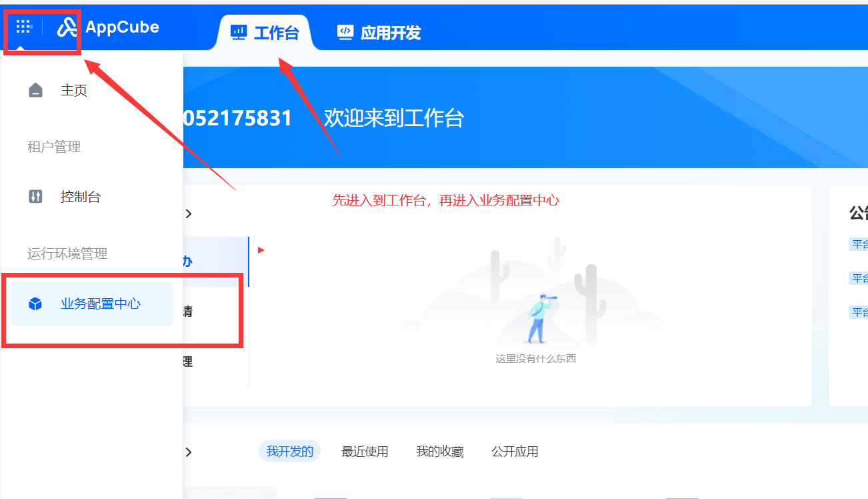The height and width of the screenshot is (499, 868).
Task: Click the account number 052175831
Action: pos(237,118)
